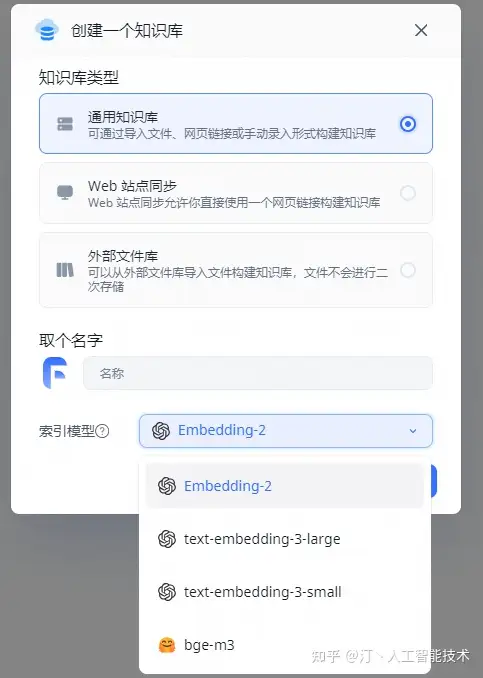Select the 通用知识库 radio button
This screenshot has height=678, width=483.
[x=408, y=124]
